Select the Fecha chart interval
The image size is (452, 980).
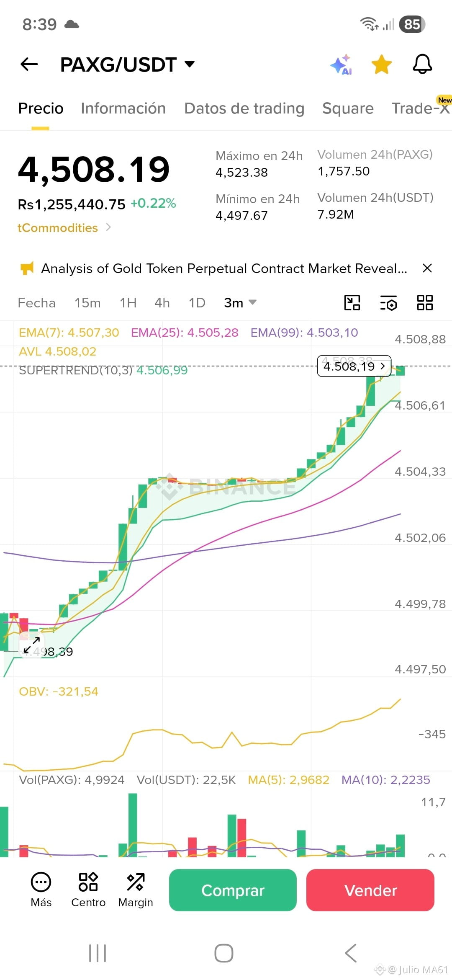(x=37, y=303)
